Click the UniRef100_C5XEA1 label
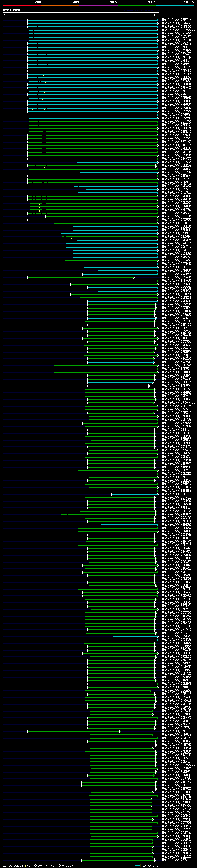Viewport: 197px width, 868px height. (x=176, y=253)
